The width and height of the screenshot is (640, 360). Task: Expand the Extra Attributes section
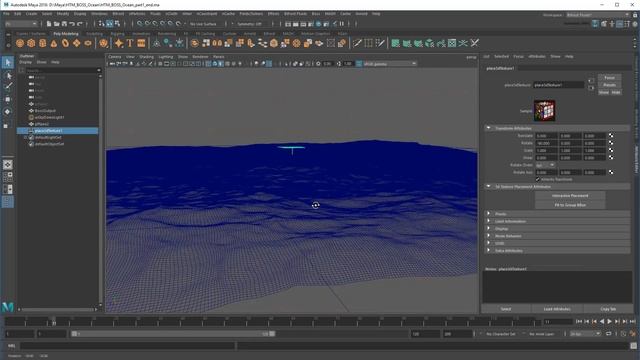[x=489, y=251]
